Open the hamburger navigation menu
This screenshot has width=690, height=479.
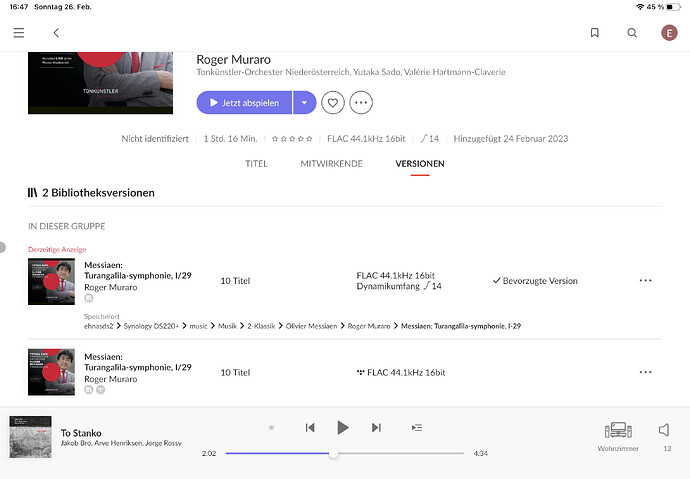click(18, 33)
